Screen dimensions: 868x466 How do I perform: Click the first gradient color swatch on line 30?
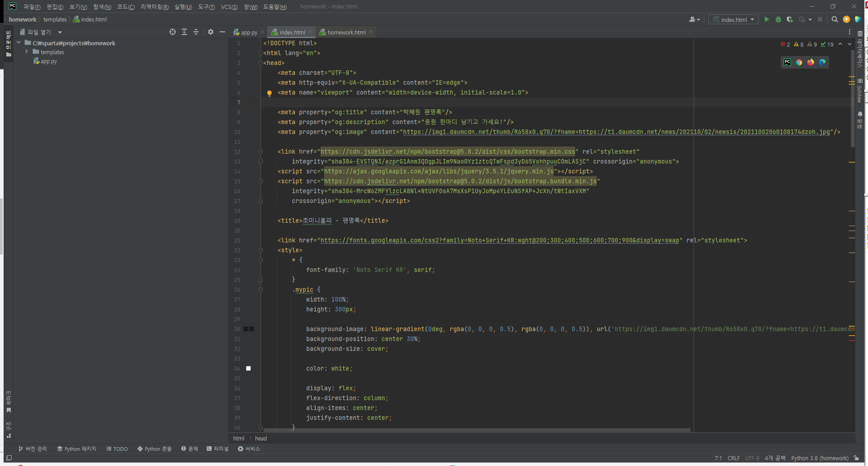[246, 329]
